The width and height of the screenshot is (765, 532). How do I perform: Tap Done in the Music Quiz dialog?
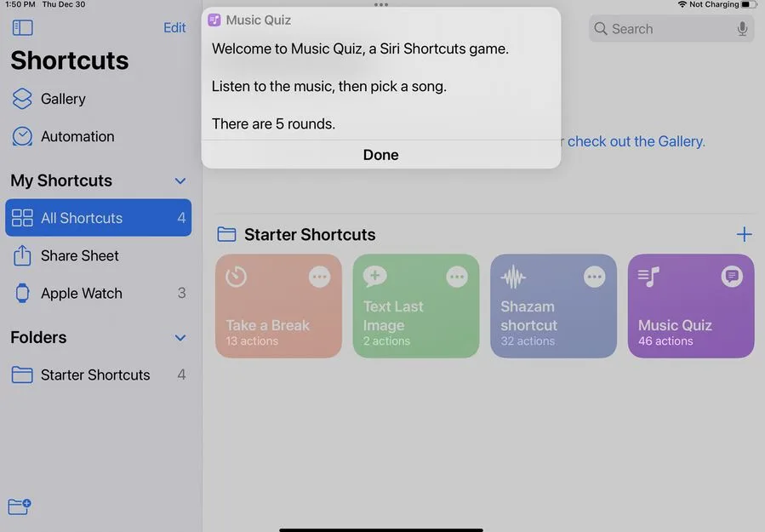click(381, 155)
